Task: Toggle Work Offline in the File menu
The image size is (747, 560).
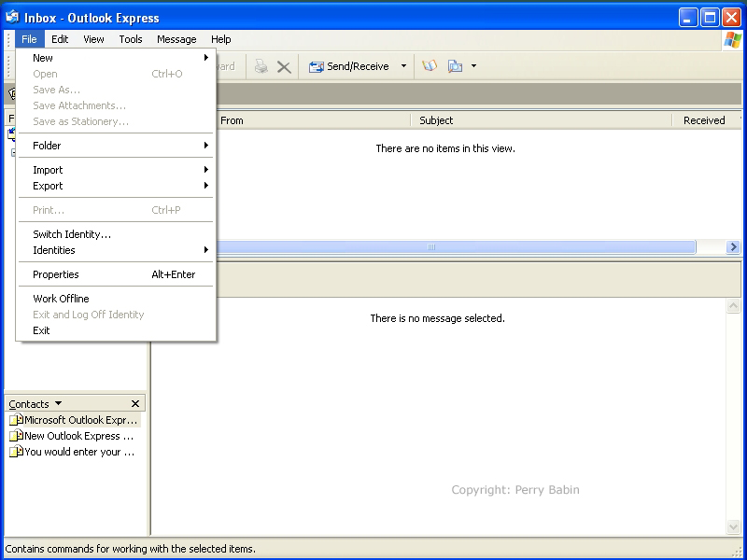Action: coord(62,299)
